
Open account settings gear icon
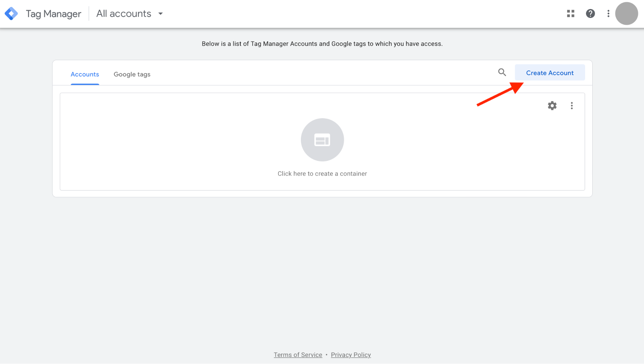pyautogui.click(x=552, y=106)
